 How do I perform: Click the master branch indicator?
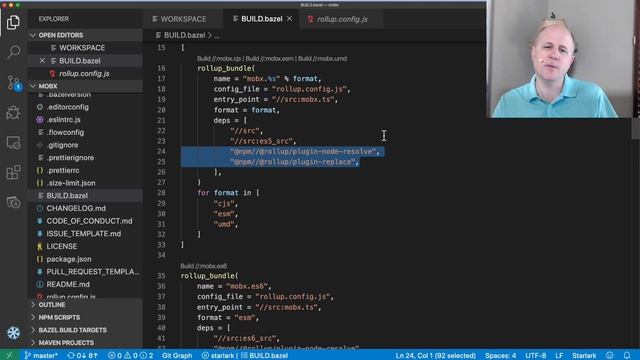[41, 356]
